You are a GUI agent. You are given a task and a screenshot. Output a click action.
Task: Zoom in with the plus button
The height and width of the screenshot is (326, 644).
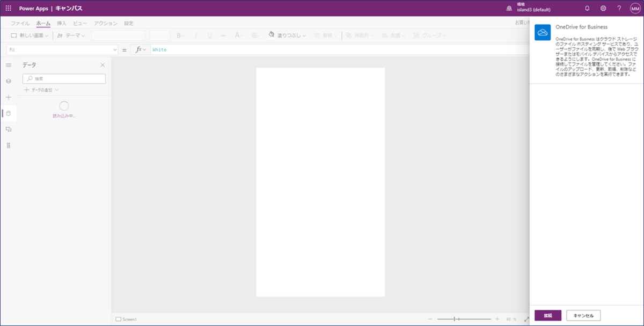point(497,319)
